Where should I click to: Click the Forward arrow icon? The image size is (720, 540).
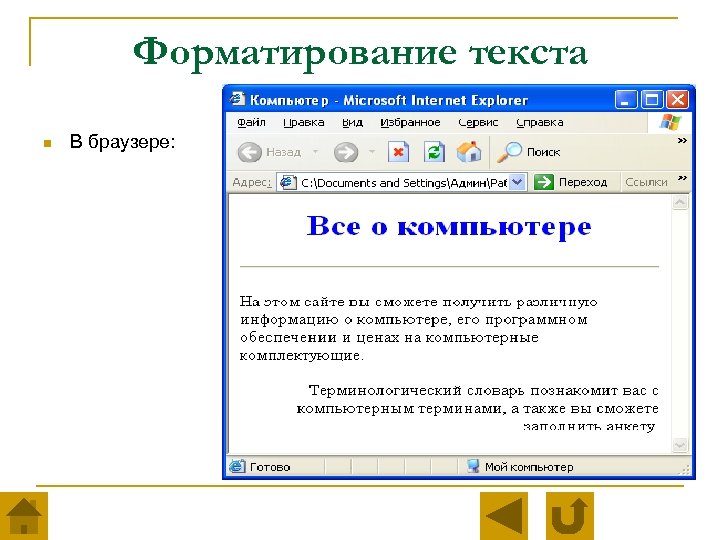coord(346,152)
